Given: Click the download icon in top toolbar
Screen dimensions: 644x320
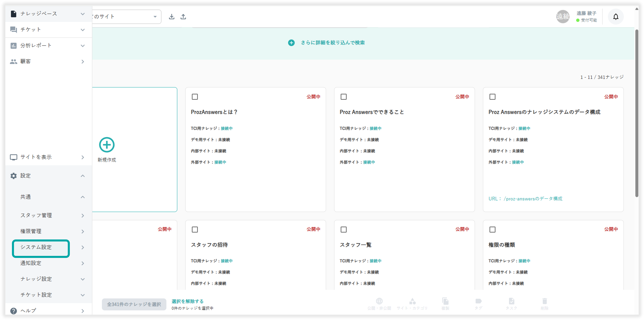Looking at the screenshot, I should (x=171, y=17).
